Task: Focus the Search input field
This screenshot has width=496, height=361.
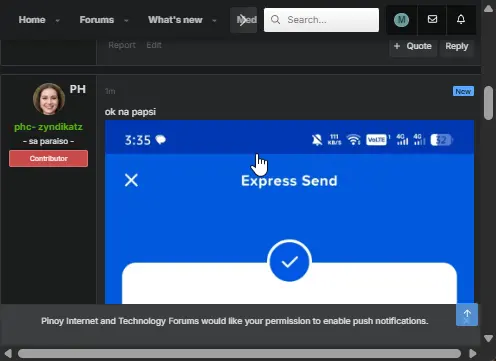Action: coord(321,20)
